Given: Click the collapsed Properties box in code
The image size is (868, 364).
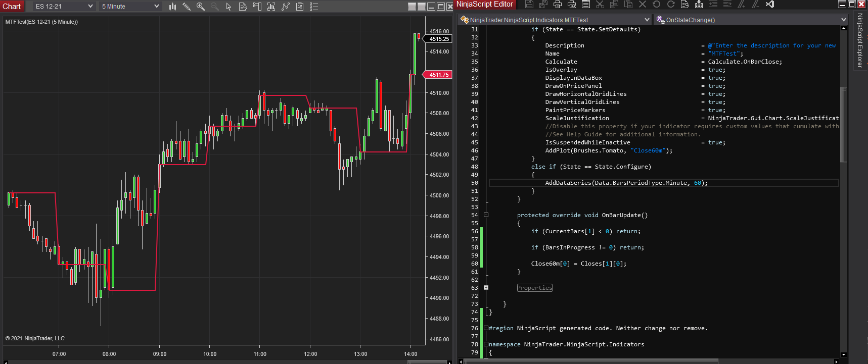Looking at the screenshot, I should (534, 288).
